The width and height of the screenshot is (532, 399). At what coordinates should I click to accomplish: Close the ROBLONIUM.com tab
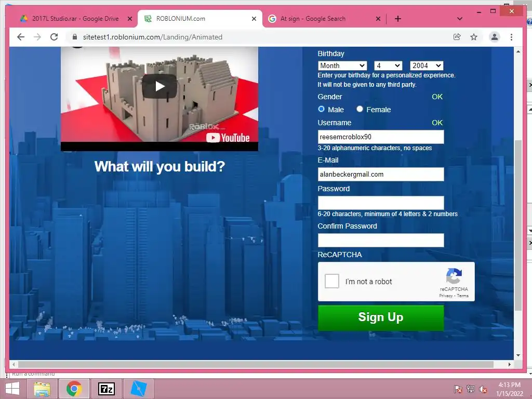pos(254,19)
